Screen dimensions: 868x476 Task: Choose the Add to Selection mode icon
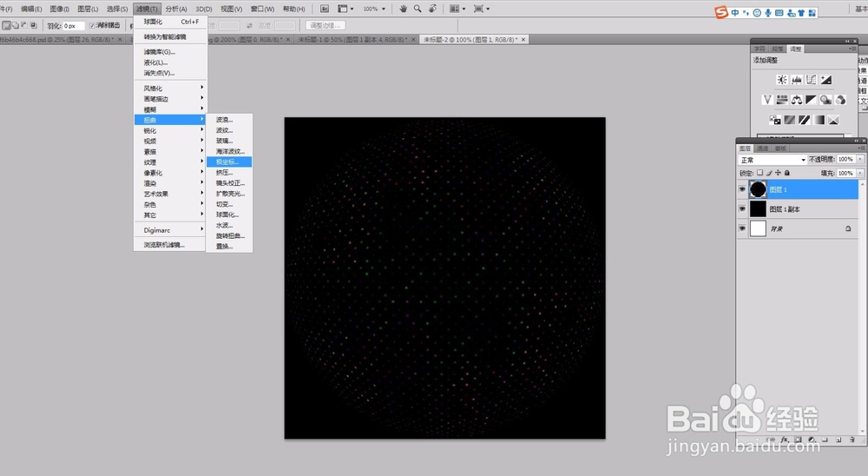pyautogui.click(x=16, y=25)
